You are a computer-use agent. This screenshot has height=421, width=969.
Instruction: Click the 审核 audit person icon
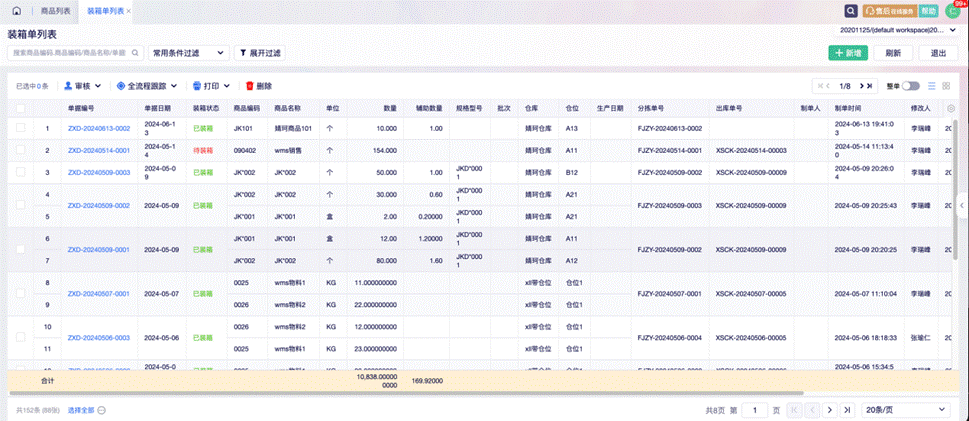click(67, 86)
